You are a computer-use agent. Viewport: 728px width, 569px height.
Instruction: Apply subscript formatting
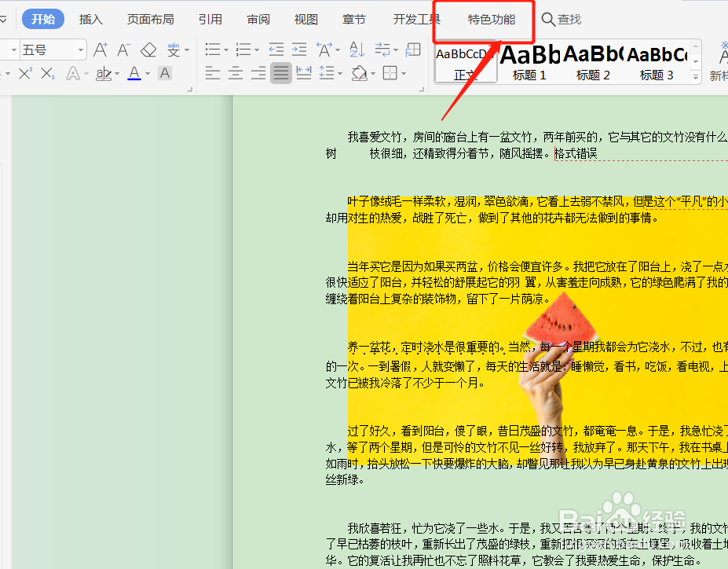tap(48, 73)
